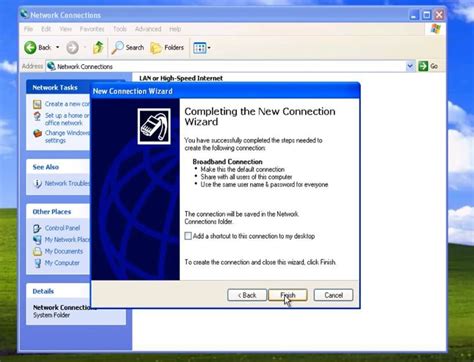Image resolution: width=474 pixels, height=362 pixels.
Task: Click the Network Connections title bar icon
Action: 24,14
